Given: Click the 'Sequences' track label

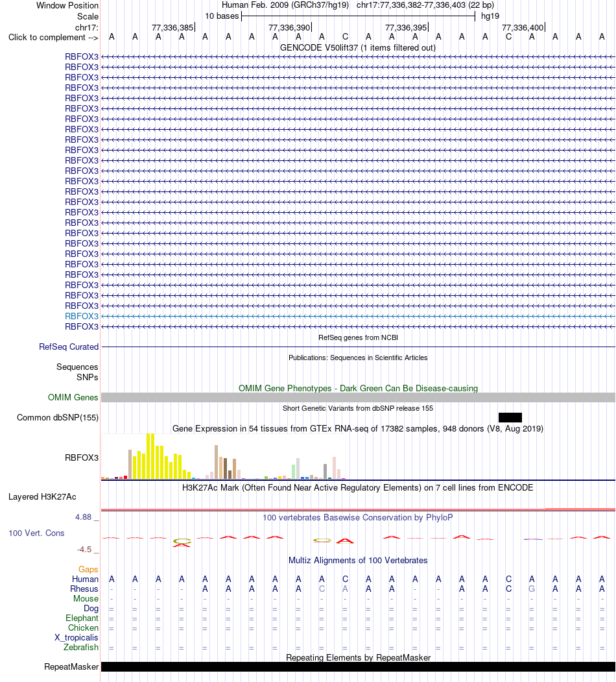Looking at the screenshot, I should 77,367.
